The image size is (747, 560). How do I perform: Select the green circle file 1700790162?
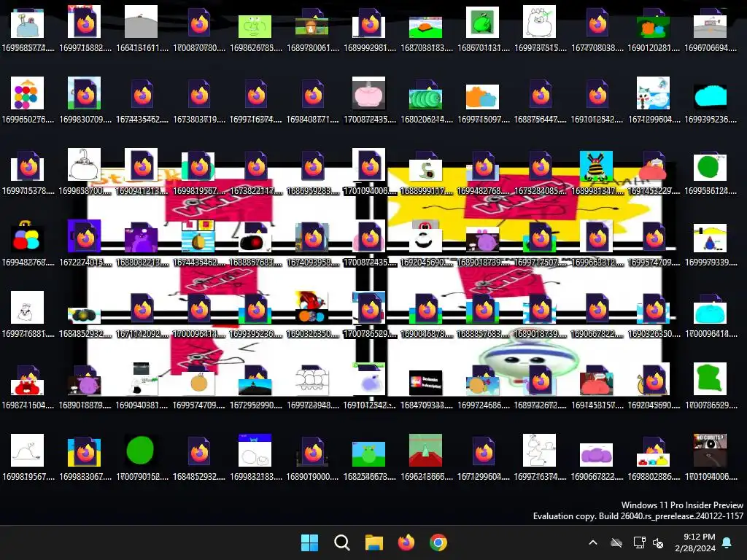point(142,457)
